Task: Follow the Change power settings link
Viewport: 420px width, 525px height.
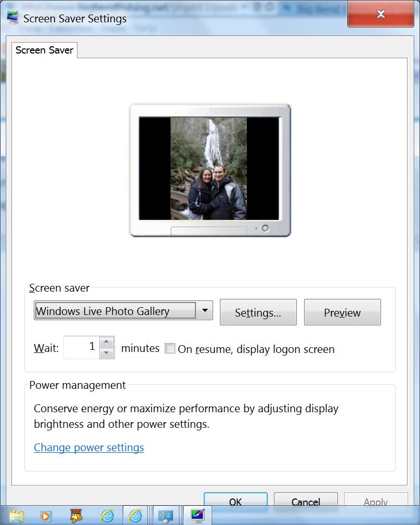Action: click(89, 448)
